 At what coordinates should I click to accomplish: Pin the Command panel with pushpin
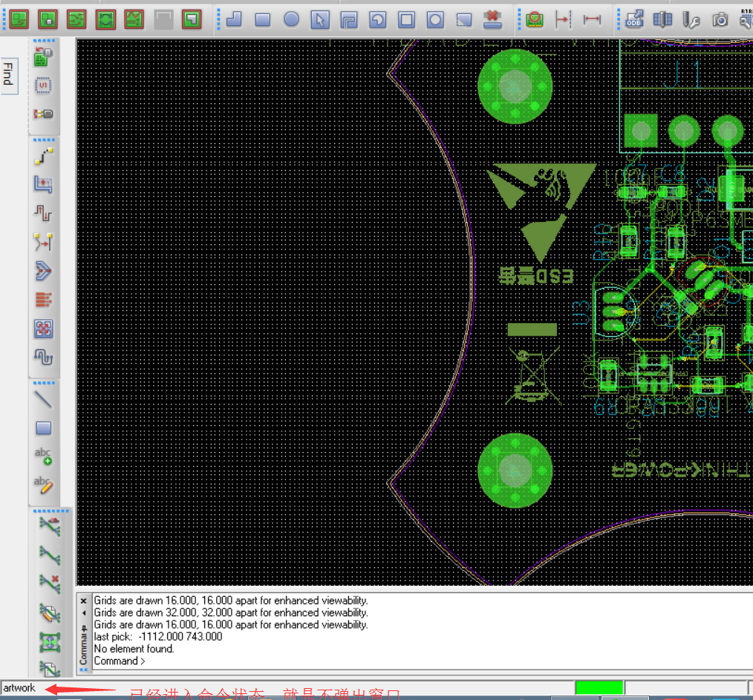click(x=84, y=628)
